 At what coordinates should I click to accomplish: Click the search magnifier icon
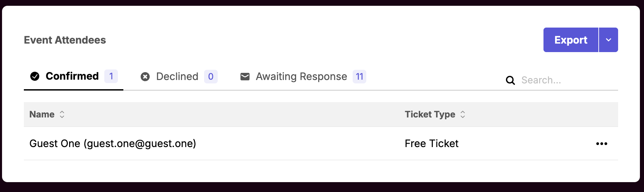(x=510, y=80)
